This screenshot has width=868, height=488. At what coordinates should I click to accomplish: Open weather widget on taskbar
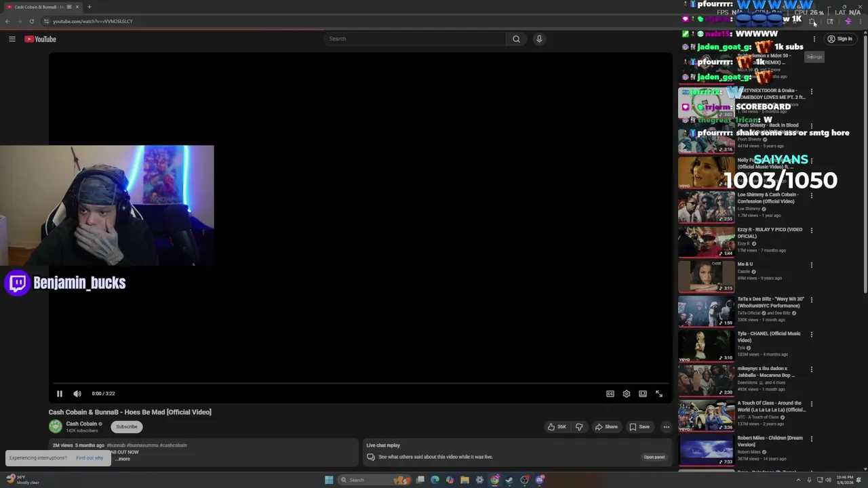24,480
